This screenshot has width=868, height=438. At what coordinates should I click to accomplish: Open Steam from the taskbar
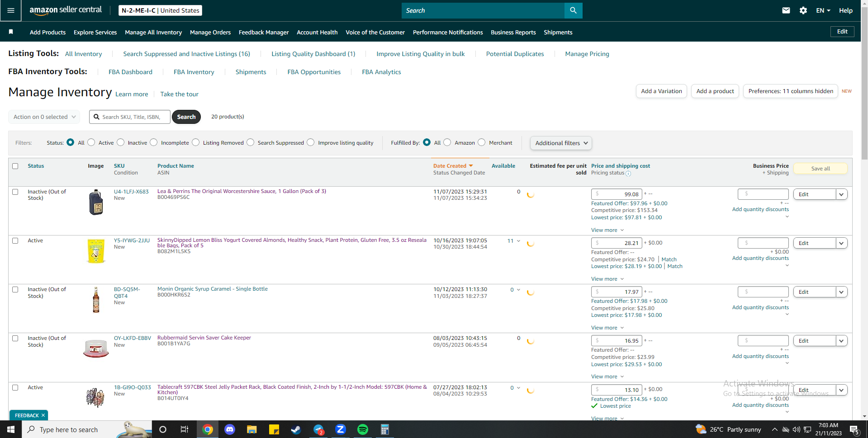296,429
